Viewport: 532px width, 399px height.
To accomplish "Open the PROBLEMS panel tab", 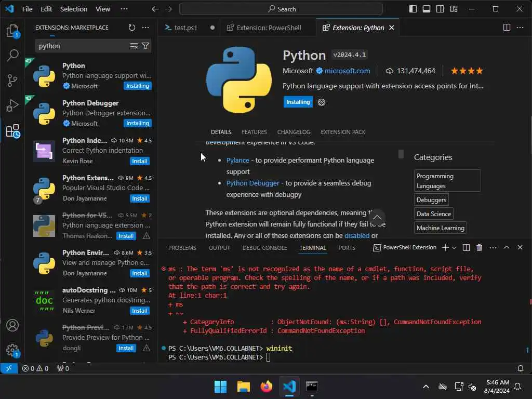I will point(182,248).
